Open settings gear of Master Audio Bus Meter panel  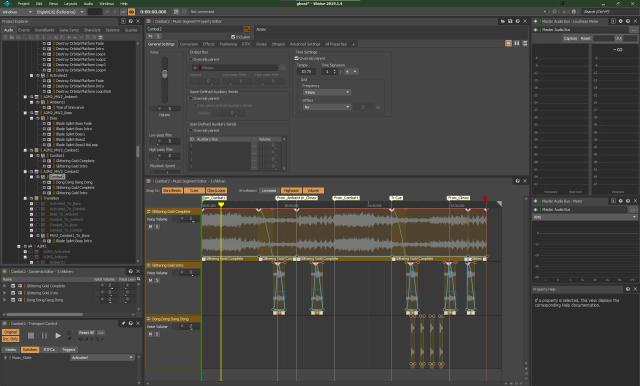click(620, 201)
